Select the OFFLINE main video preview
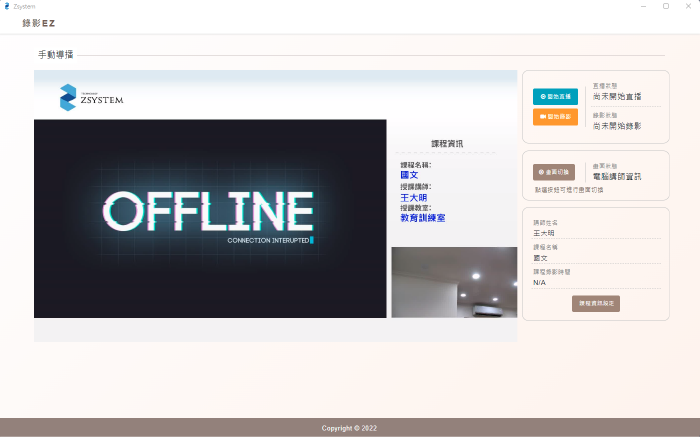The height and width of the screenshot is (437, 700). (210, 218)
